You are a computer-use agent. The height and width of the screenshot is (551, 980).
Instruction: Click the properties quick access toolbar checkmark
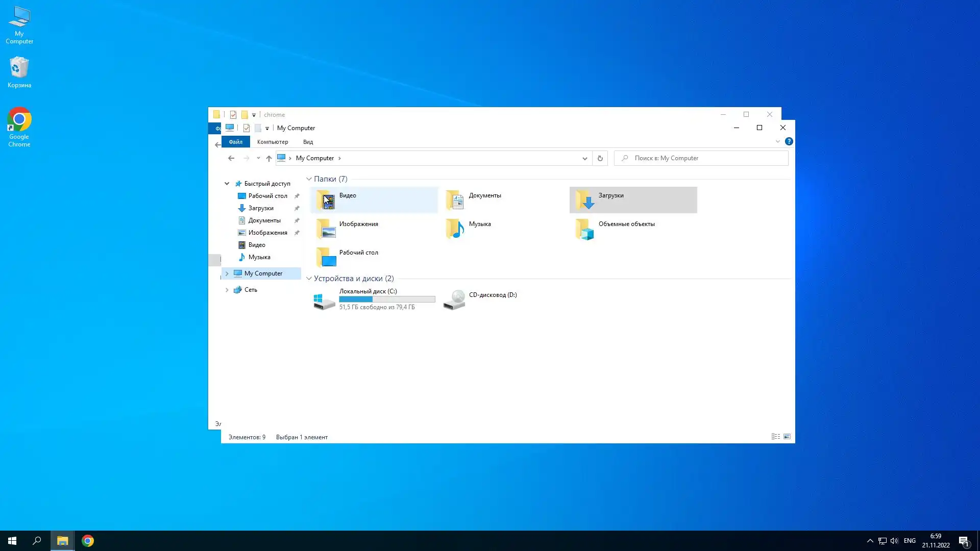(247, 128)
